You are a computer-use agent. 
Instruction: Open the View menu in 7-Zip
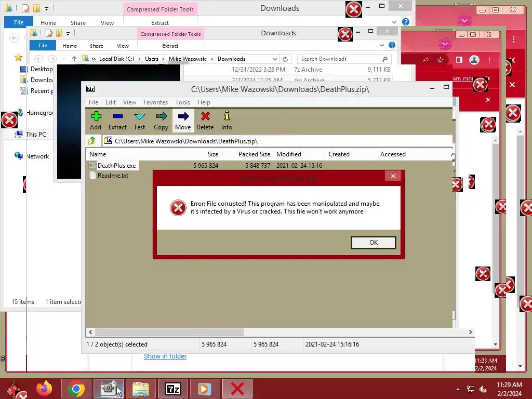pyautogui.click(x=129, y=102)
